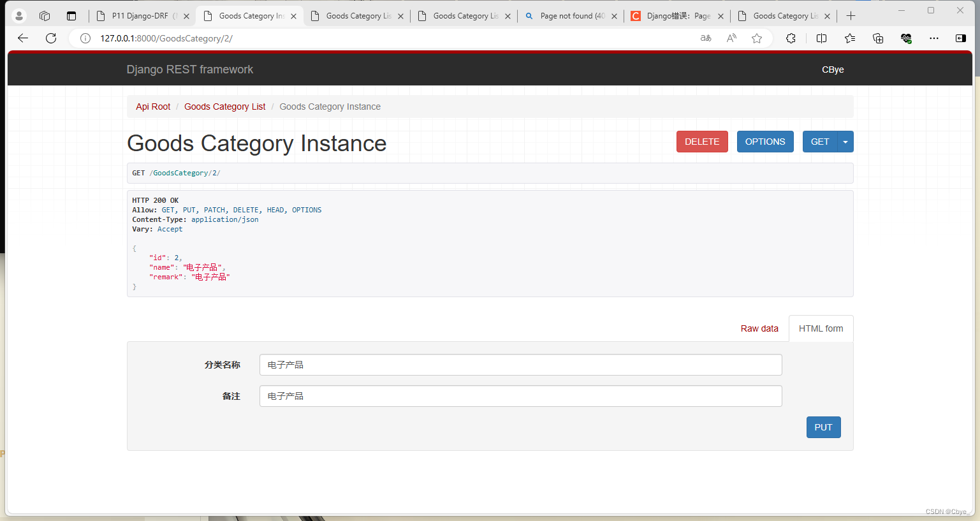Close the P11 Django-DRF tab
980x521 pixels.
click(x=186, y=16)
